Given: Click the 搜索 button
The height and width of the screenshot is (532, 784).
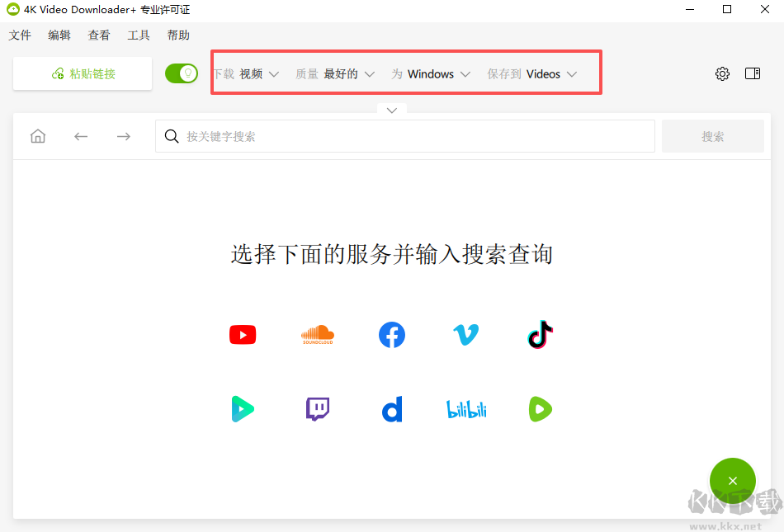Looking at the screenshot, I should pos(712,135).
